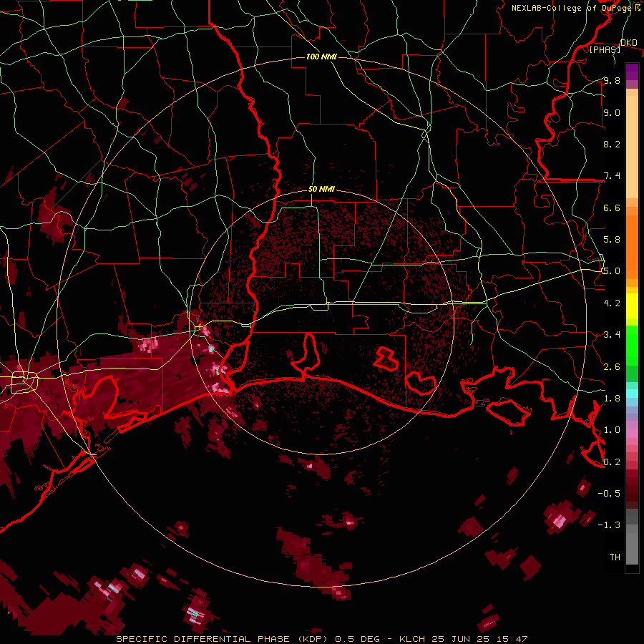Select the [PHAS] label above the color bar
The image size is (644, 644).
point(605,49)
